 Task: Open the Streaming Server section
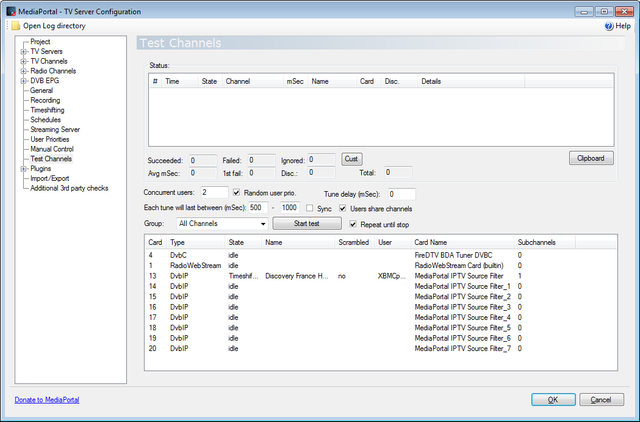(x=57, y=129)
